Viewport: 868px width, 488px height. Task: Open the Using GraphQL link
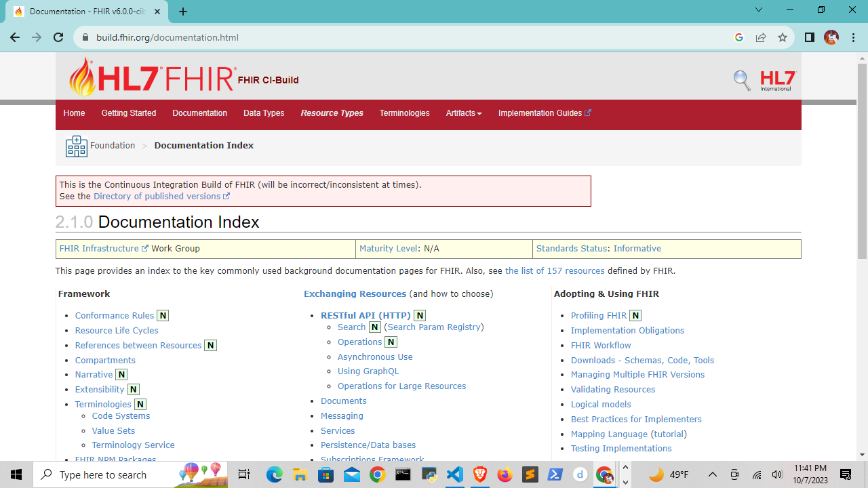tap(368, 371)
